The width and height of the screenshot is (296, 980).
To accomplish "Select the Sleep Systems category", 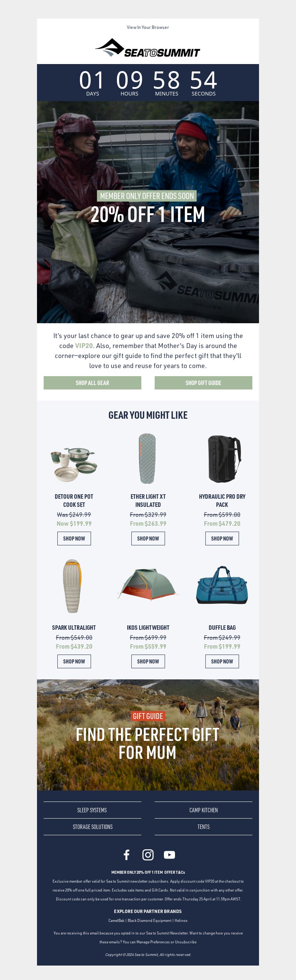I will (92, 810).
